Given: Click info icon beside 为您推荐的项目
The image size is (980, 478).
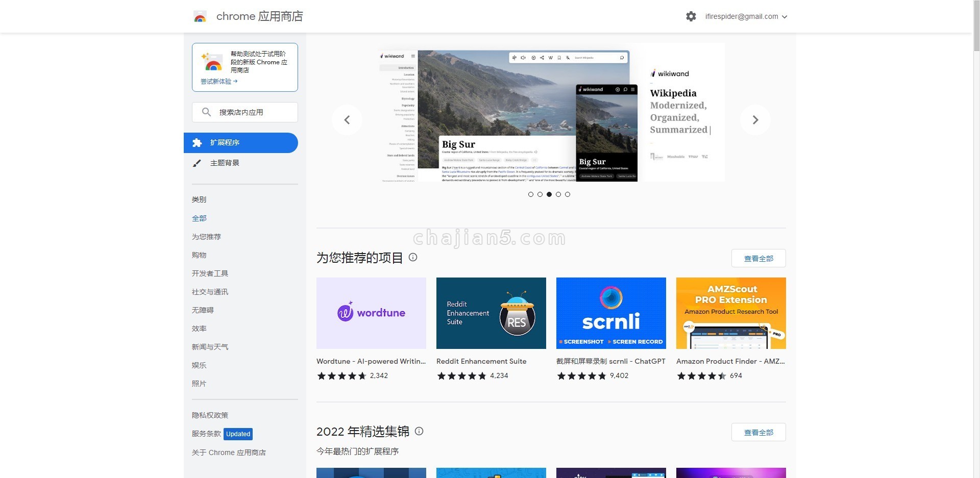Looking at the screenshot, I should click(x=413, y=257).
